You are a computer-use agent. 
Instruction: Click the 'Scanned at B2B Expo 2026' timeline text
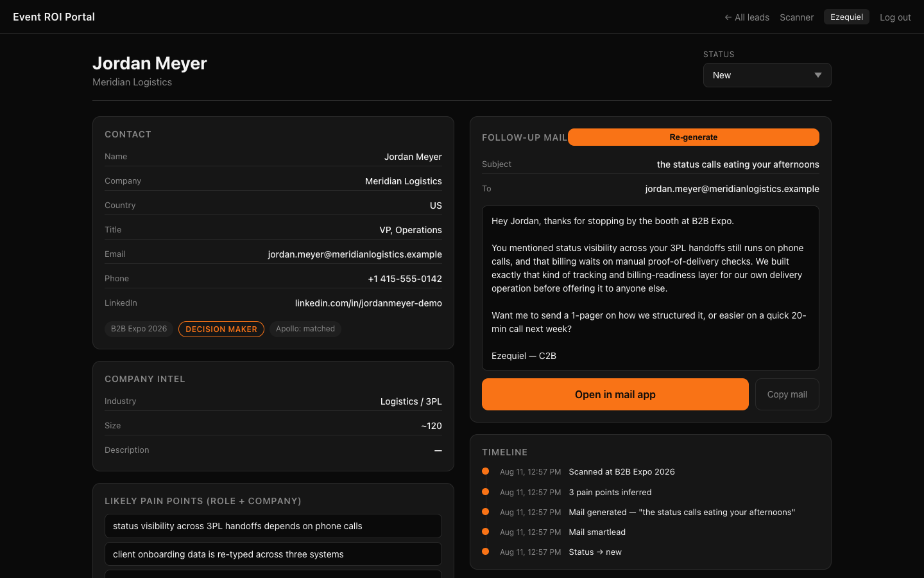coord(622,472)
